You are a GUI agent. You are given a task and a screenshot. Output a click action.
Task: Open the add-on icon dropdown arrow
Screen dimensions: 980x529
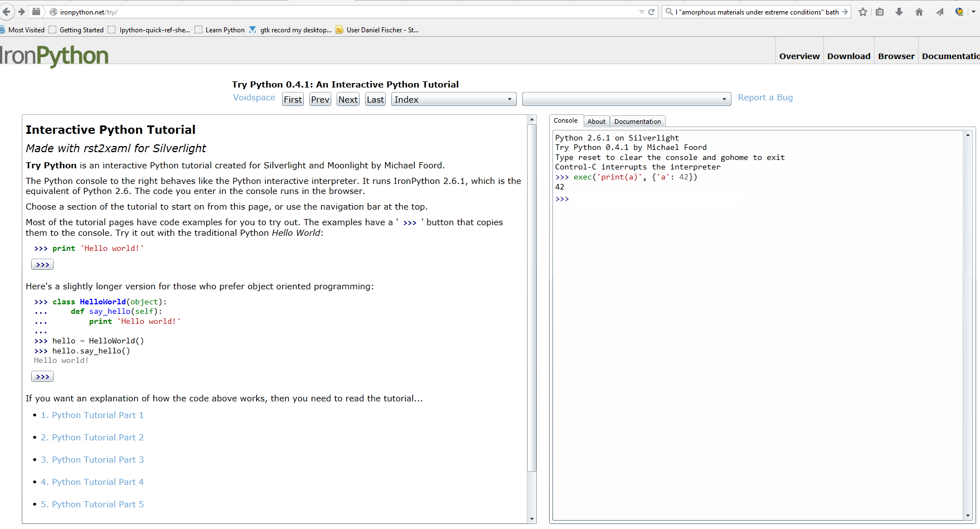973,12
